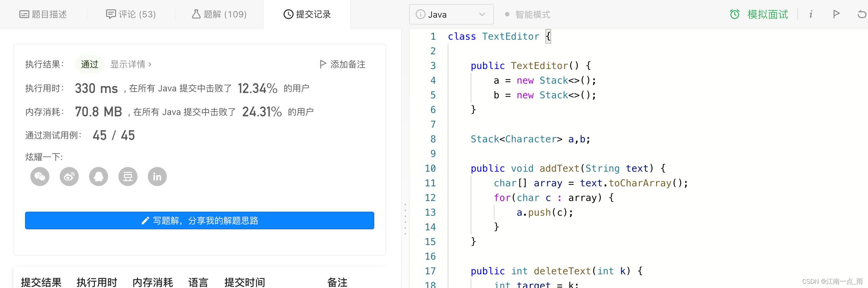Click the flag icon next to 添加备注

tap(323, 64)
